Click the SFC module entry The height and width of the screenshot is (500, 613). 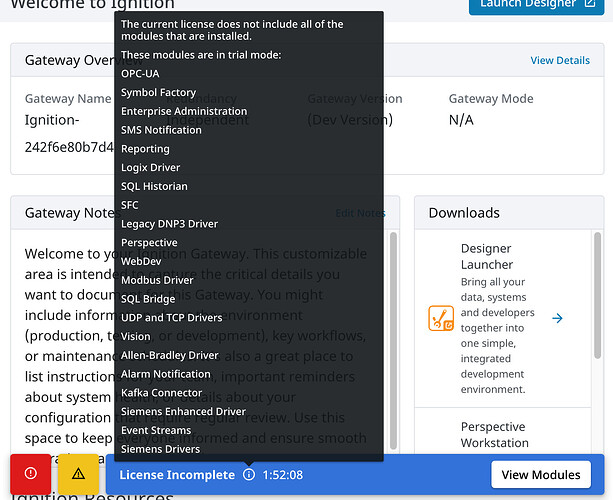130,205
